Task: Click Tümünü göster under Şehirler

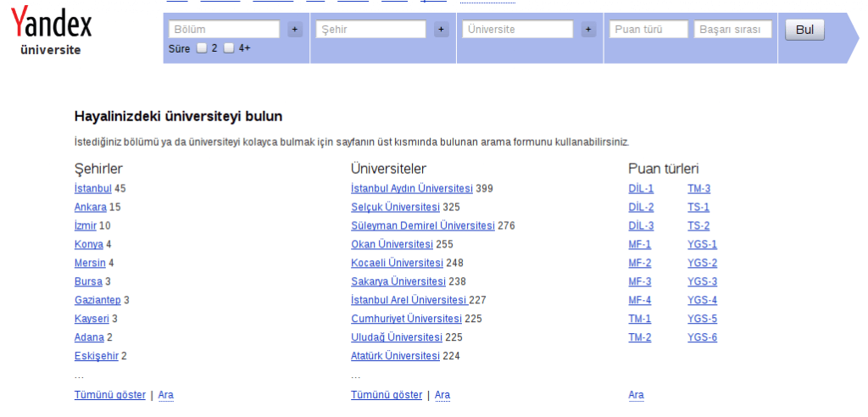Action: point(110,395)
